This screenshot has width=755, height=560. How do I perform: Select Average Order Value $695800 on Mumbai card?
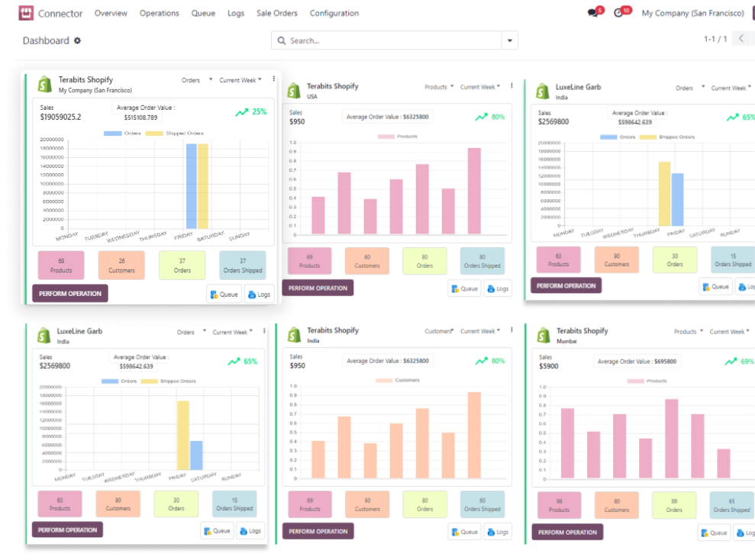(x=637, y=362)
